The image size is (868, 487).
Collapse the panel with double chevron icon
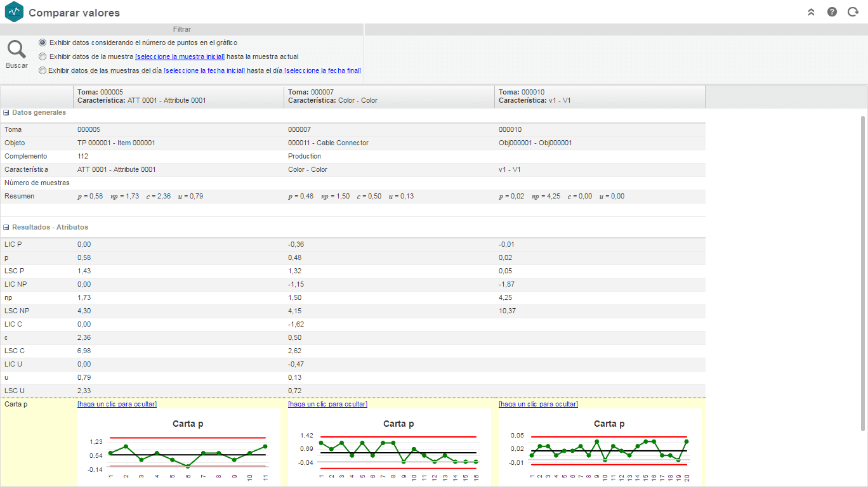(811, 12)
